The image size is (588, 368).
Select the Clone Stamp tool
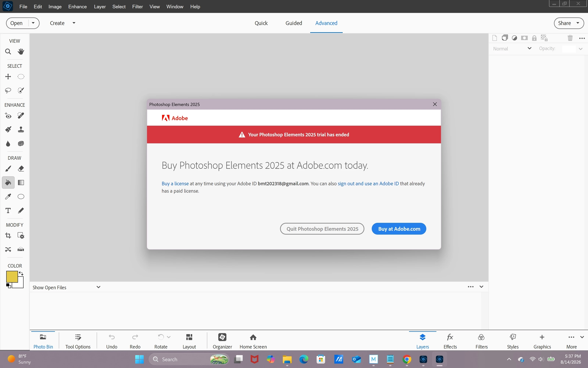pyautogui.click(x=21, y=130)
